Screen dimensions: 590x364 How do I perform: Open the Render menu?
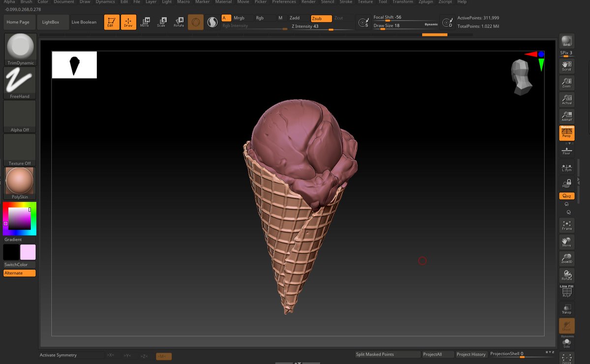[x=308, y=2]
